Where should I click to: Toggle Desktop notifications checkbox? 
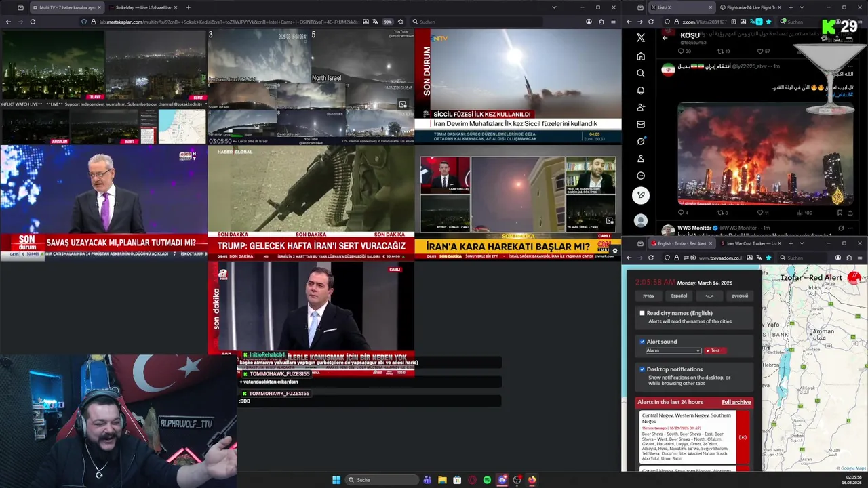[642, 369]
